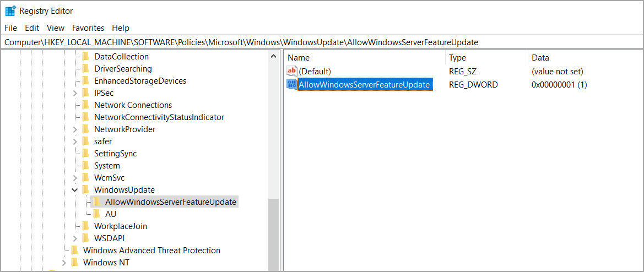644x272 pixels.
Task: Click the Network Connections folder icon
Action: coord(85,105)
